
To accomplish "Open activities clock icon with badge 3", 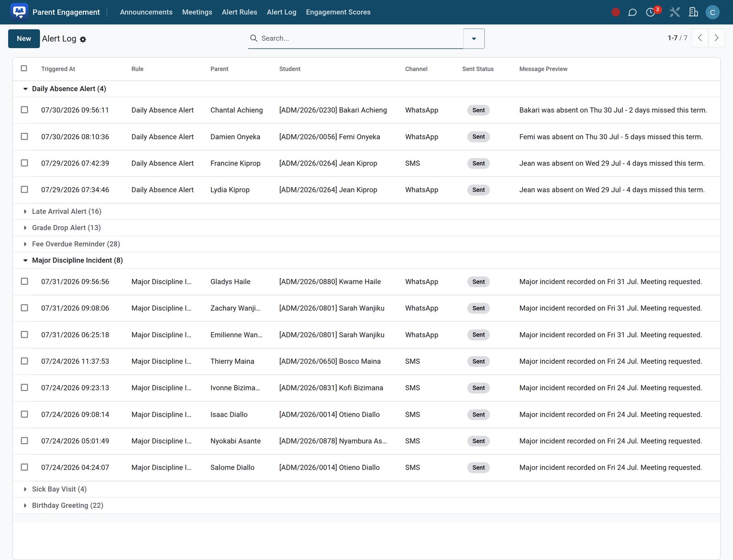I will [651, 12].
